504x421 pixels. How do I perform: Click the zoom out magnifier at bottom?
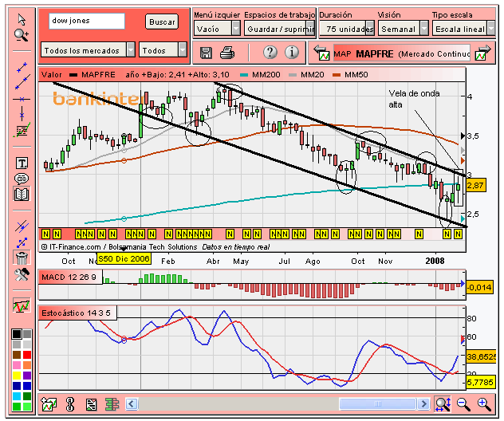(463, 404)
